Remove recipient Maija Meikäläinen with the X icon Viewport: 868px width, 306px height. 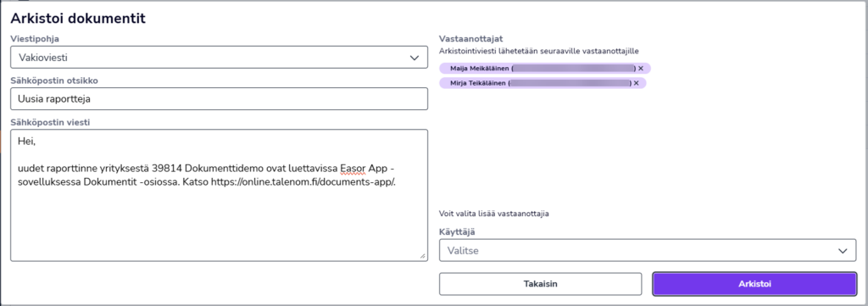click(x=641, y=69)
